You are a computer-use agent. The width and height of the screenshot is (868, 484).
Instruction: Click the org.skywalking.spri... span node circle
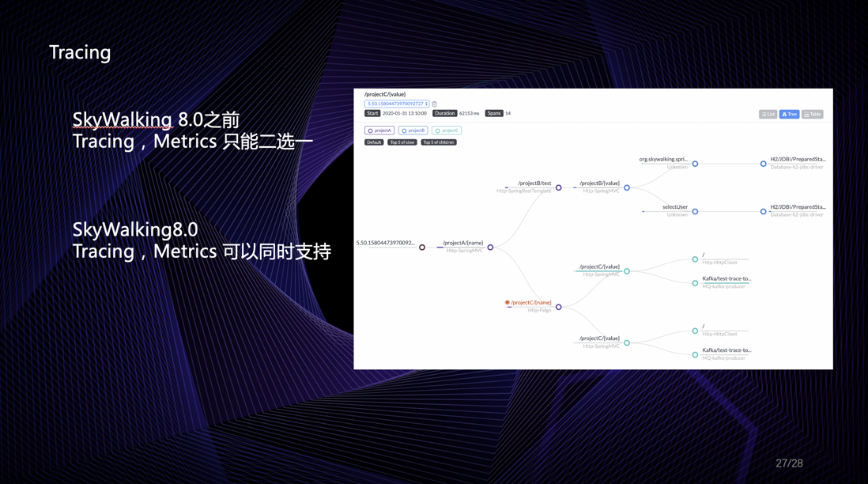pos(696,164)
